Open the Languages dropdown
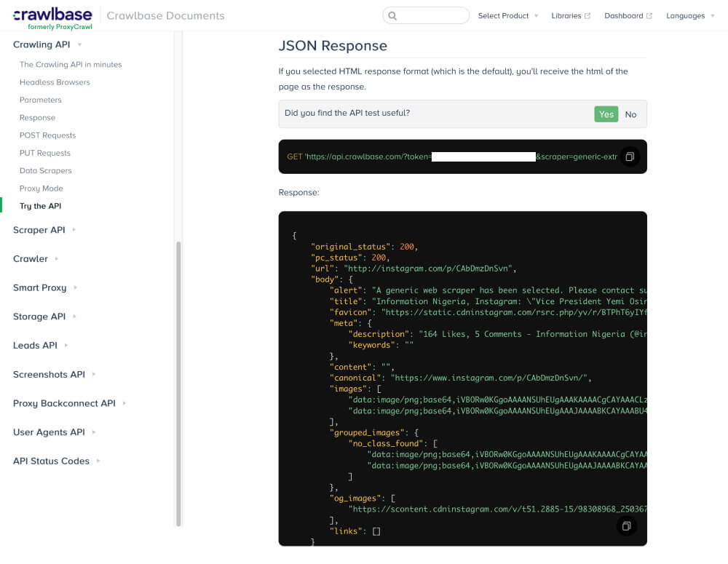Image resolution: width=728 pixels, height=564 pixels. pyautogui.click(x=685, y=15)
